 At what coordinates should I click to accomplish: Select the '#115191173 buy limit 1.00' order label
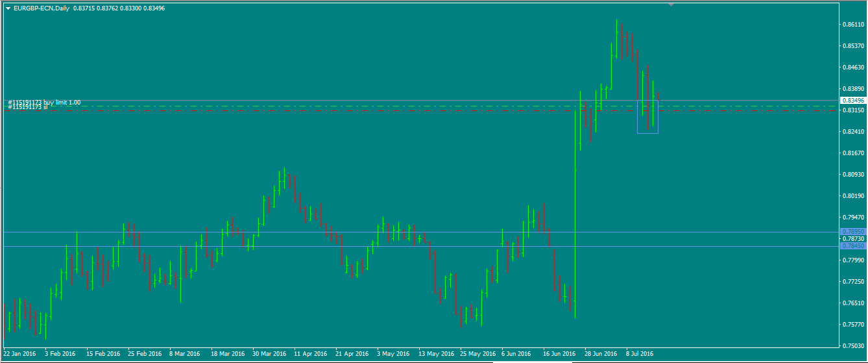pyautogui.click(x=44, y=103)
